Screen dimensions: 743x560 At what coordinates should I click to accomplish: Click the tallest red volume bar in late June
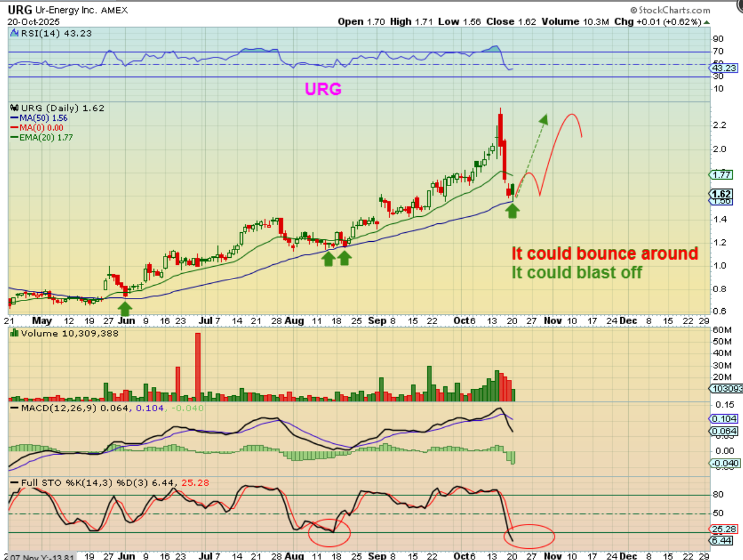198,366
